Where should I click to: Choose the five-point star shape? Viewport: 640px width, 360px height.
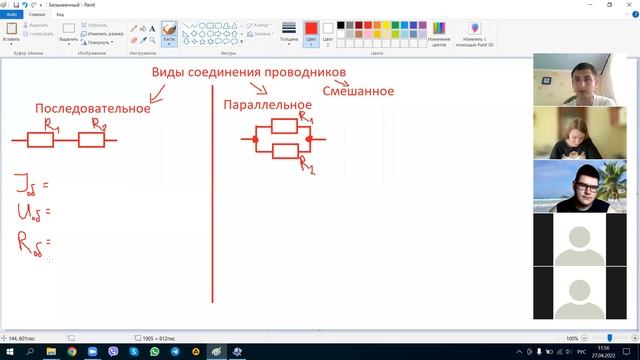pyautogui.click(x=202, y=42)
